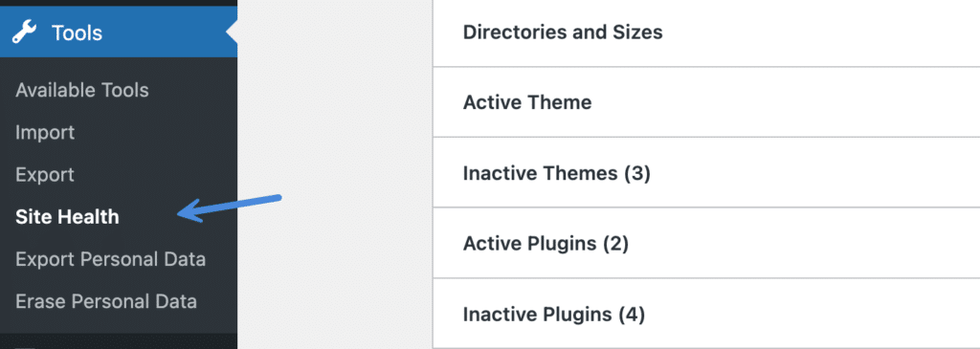Screen dimensions: 980x349
Task: Click the "Inactive Themes (3)" heading text
Action: tap(556, 173)
